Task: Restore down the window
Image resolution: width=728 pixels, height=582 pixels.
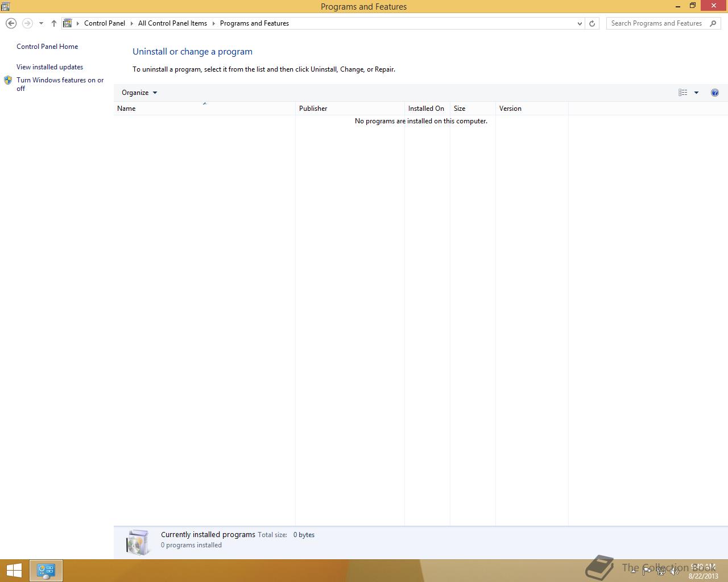Action: [x=693, y=6]
